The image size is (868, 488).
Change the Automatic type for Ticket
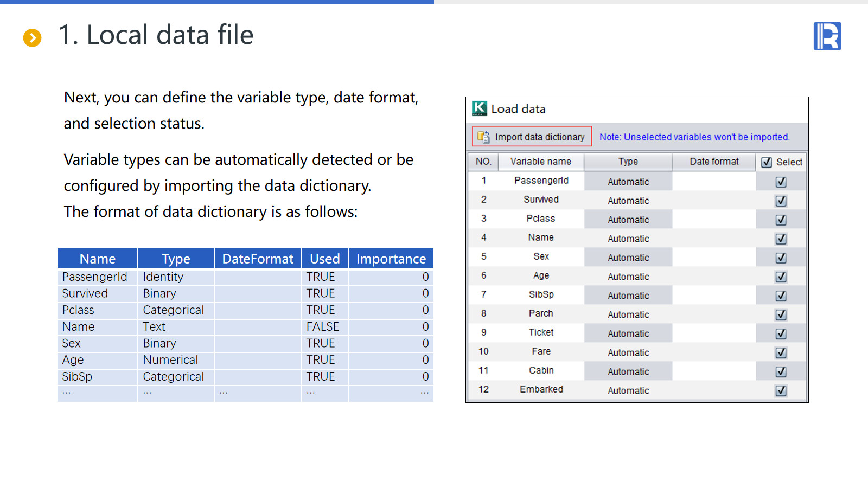(628, 333)
